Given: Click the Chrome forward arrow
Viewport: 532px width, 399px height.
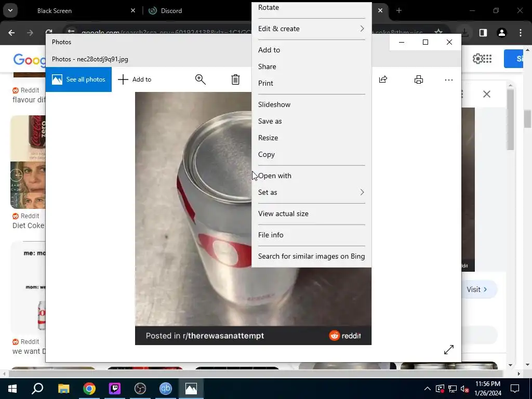Looking at the screenshot, I should [30, 33].
